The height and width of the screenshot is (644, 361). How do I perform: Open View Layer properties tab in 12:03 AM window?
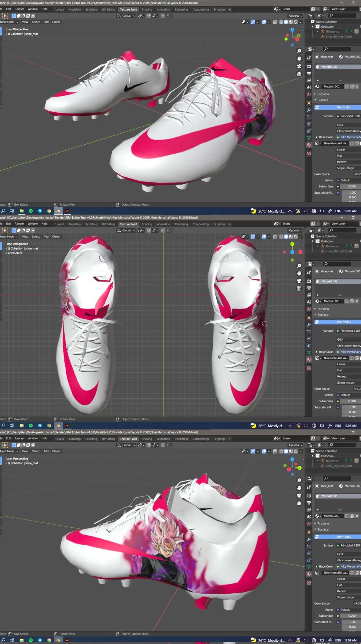(x=309, y=80)
